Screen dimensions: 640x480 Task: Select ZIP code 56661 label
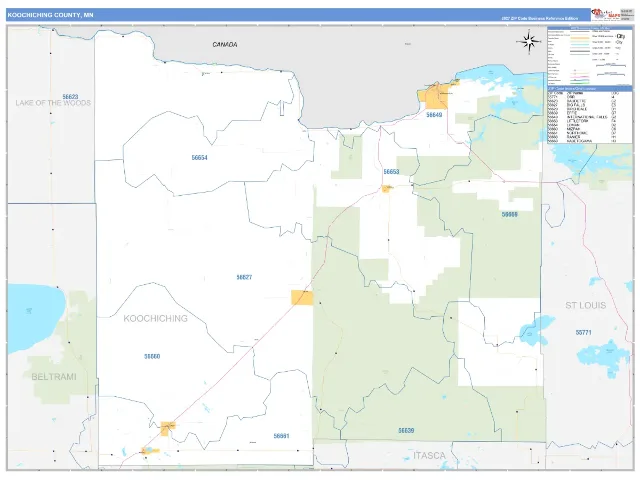281,436
